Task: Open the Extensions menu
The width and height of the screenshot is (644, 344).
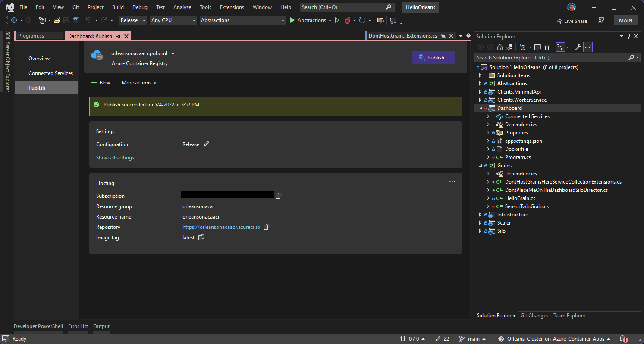Action: [232, 7]
